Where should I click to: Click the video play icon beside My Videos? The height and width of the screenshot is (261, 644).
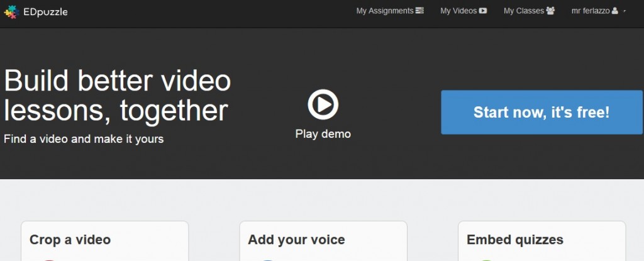483,11
